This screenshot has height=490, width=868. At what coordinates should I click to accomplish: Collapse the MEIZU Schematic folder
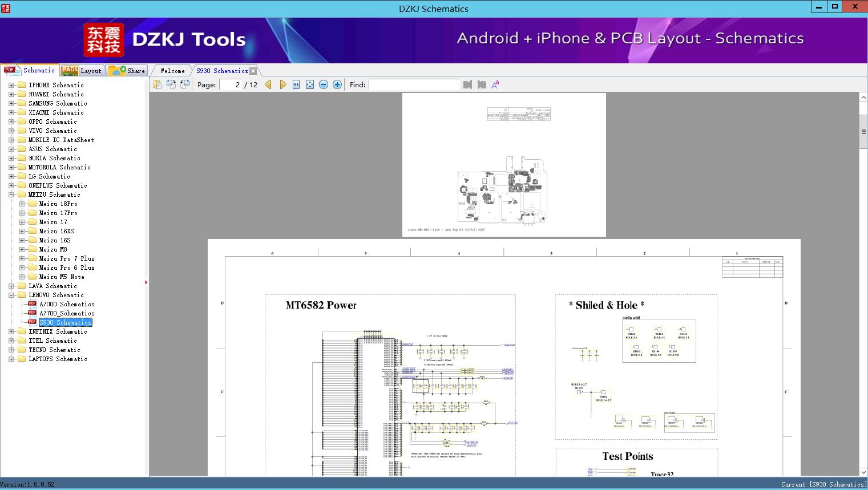pos(11,195)
